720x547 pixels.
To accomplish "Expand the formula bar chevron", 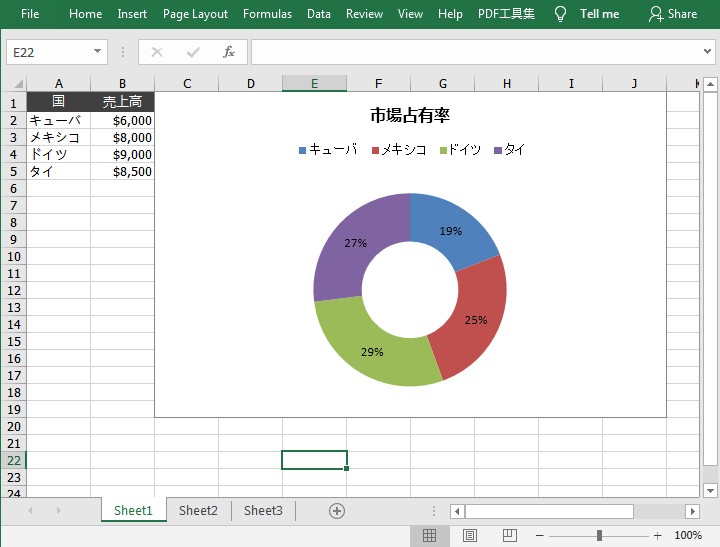I will (707, 51).
